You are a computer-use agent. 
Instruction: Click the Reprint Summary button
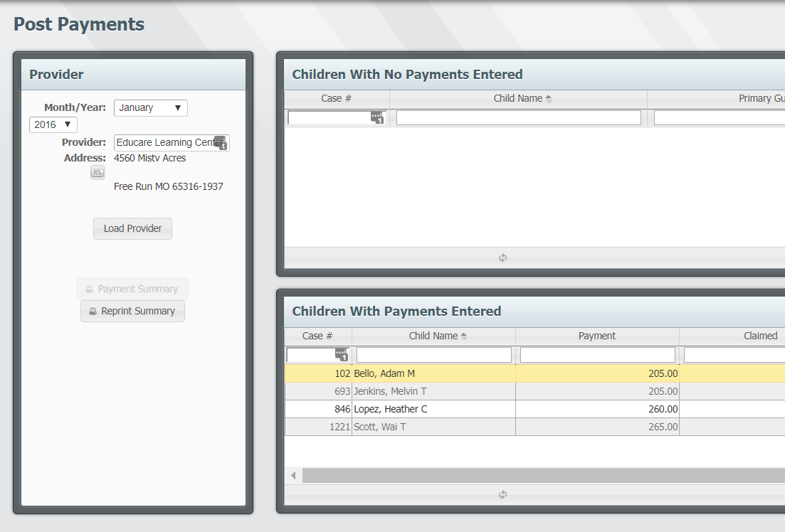tap(132, 312)
